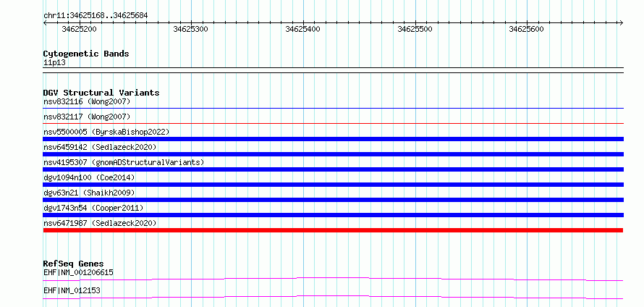Click blue bar under dgv63n21
The image size is (644, 307).
[x=333, y=200]
